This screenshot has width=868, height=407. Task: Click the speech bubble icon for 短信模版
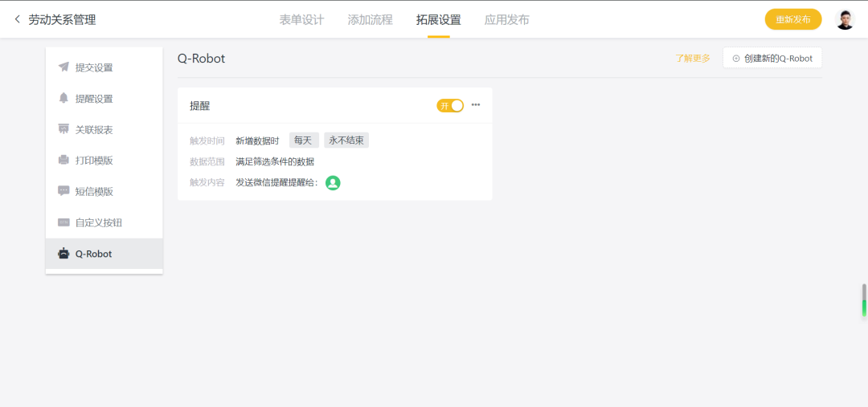tap(63, 191)
